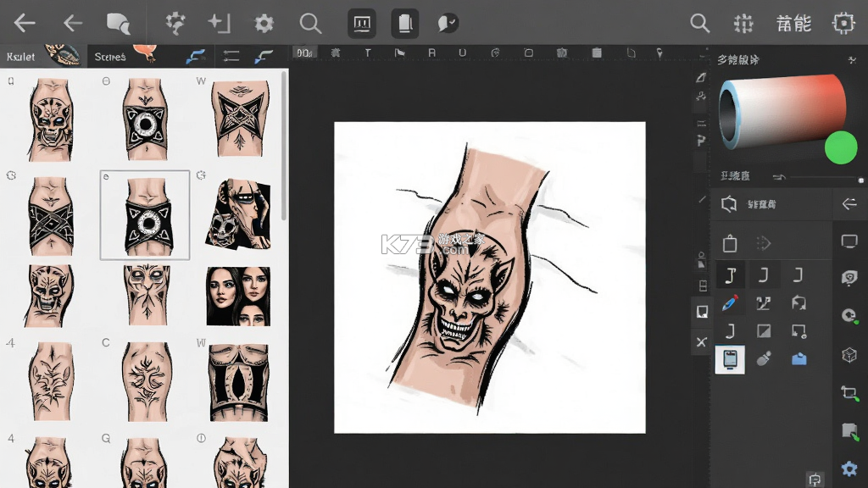
Task: Select the clipboard paste icon in right panel
Action: point(730,243)
